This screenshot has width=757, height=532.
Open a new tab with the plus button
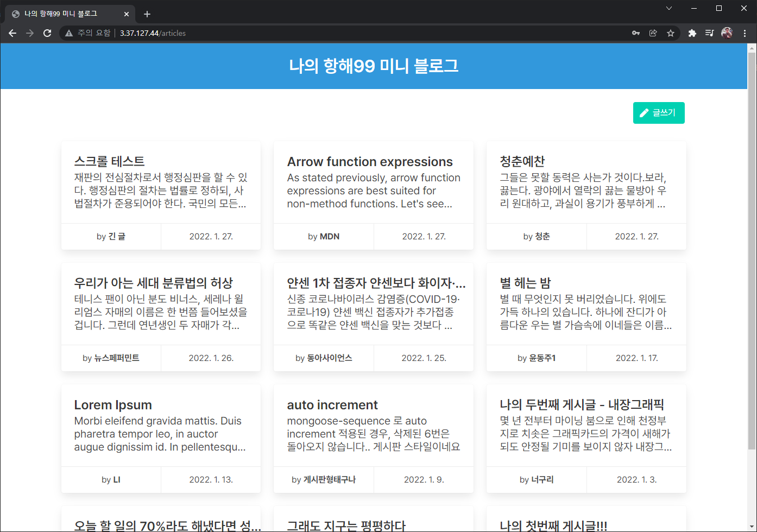click(147, 14)
